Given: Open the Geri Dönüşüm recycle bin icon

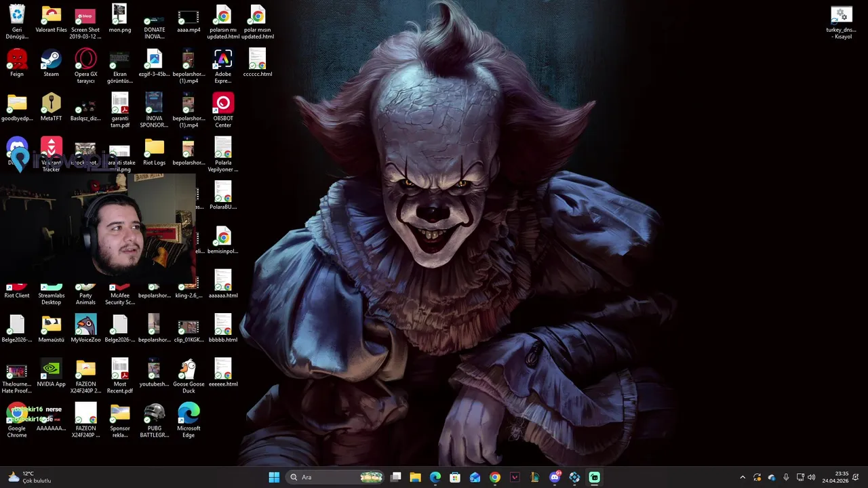Looking at the screenshot, I should [17, 21].
